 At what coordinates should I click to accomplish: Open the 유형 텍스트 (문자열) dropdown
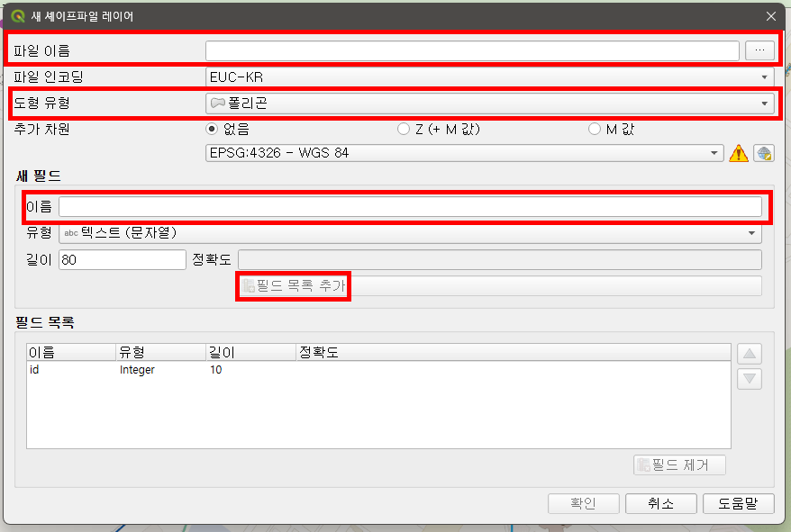click(410, 233)
